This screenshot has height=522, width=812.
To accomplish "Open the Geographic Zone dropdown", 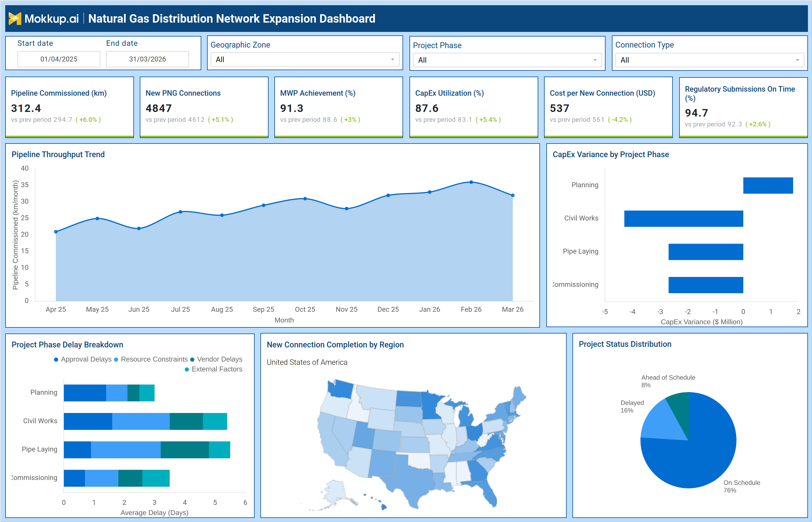I will click(305, 60).
